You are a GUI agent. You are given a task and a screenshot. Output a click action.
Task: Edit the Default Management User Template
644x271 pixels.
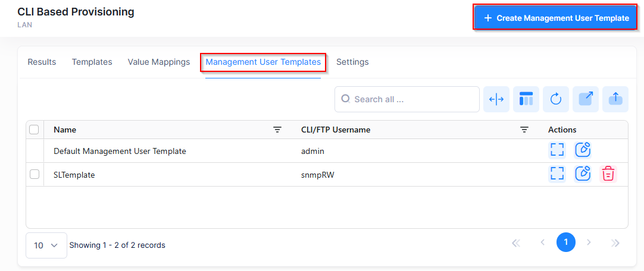pos(583,150)
